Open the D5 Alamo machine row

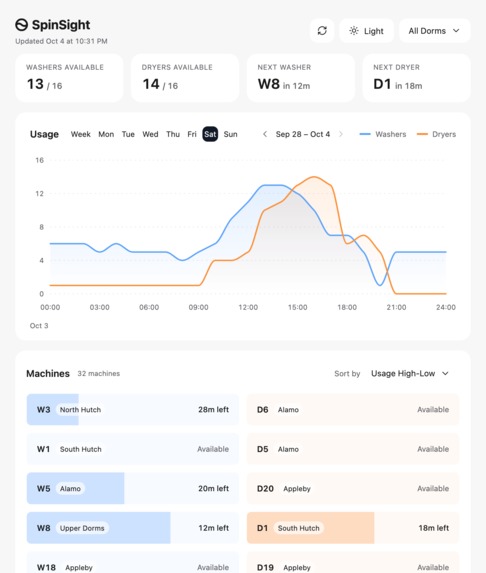[353, 449]
